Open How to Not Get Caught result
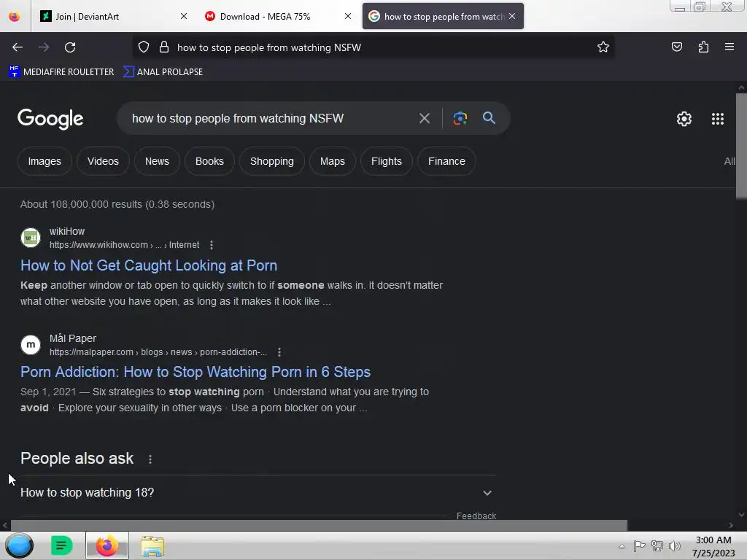 (149, 265)
